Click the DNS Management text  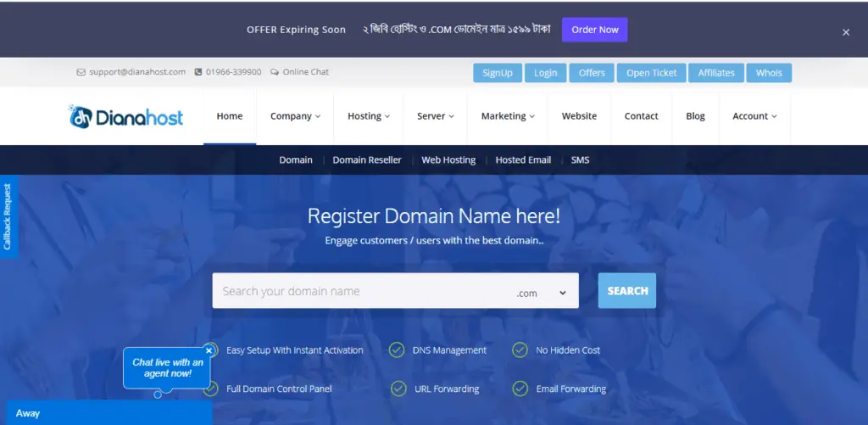click(449, 350)
